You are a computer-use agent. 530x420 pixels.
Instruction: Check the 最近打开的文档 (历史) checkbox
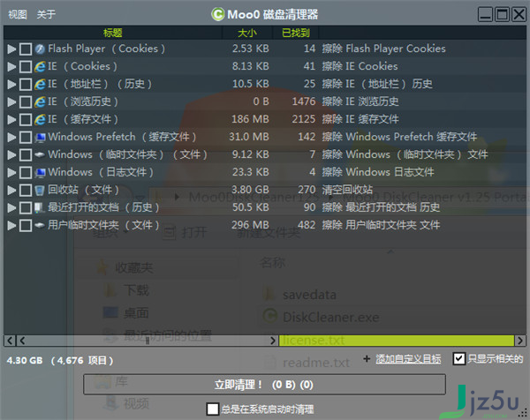click(26, 207)
